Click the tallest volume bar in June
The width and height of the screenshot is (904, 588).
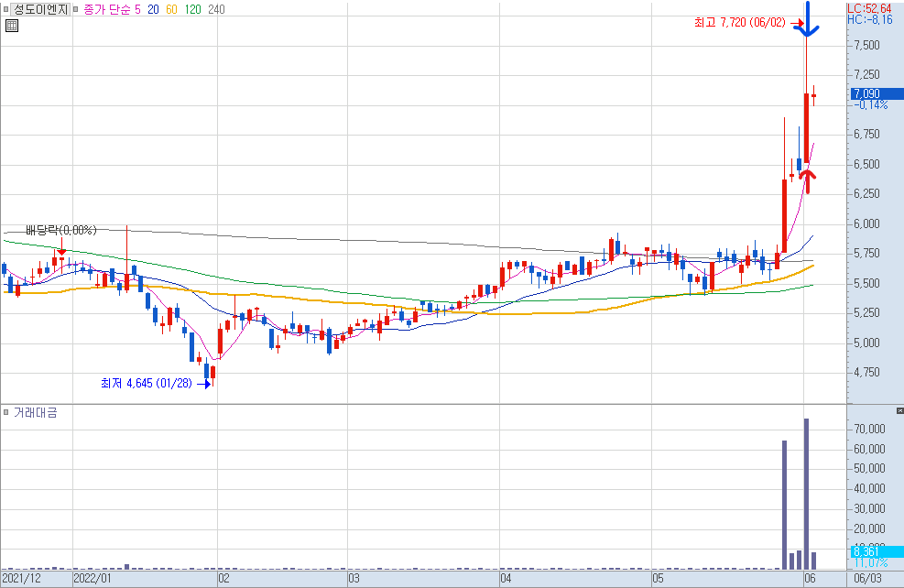click(x=806, y=494)
